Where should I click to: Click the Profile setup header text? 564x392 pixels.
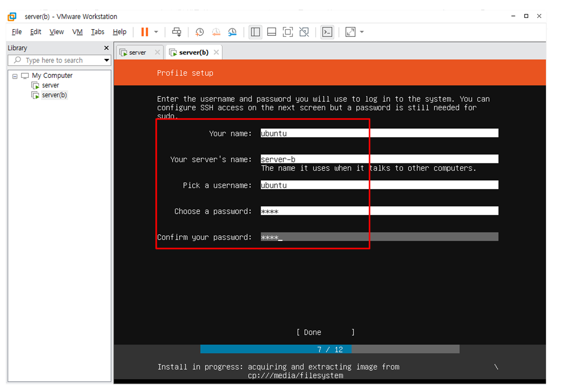pyautogui.click(x=185, y=73)
